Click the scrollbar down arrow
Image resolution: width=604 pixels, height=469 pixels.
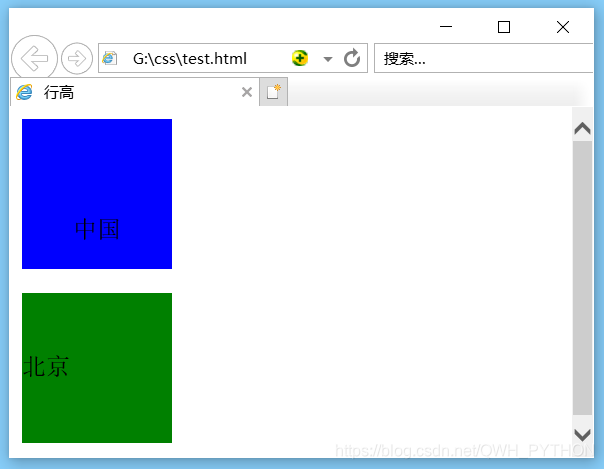click(x=582, y=435)
